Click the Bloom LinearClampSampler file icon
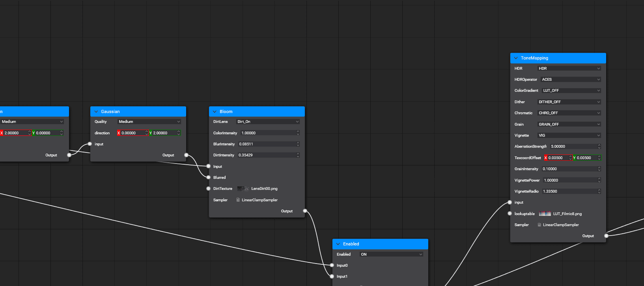The image size is (644, 286). (x=238, y=200)
